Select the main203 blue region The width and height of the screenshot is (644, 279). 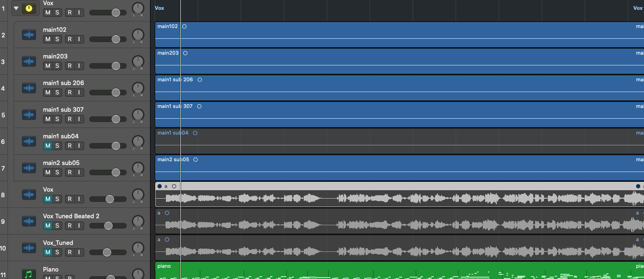[400, 61]
